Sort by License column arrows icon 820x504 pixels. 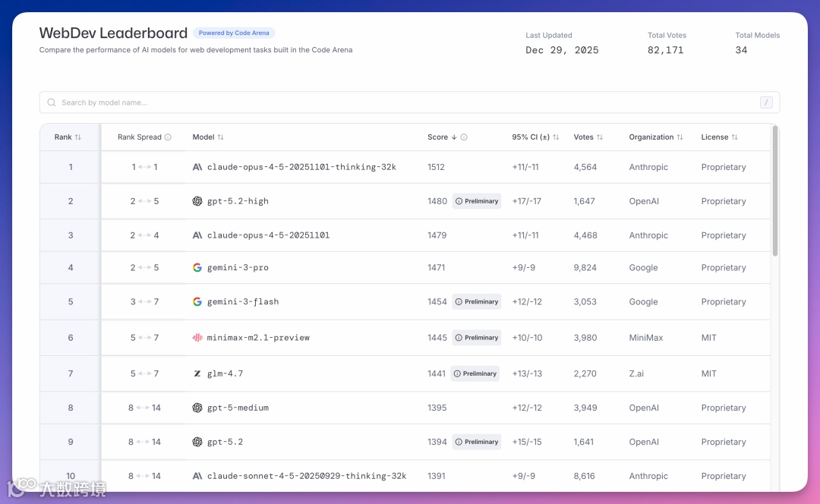tap(735, 137)
